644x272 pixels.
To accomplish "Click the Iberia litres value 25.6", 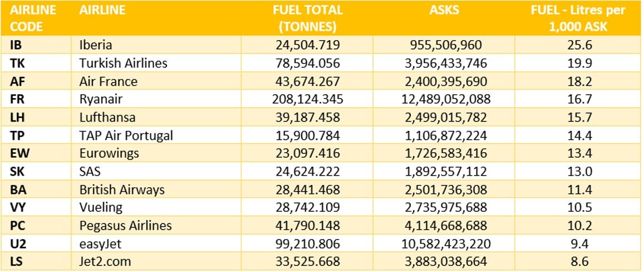I will pos(577,45).
